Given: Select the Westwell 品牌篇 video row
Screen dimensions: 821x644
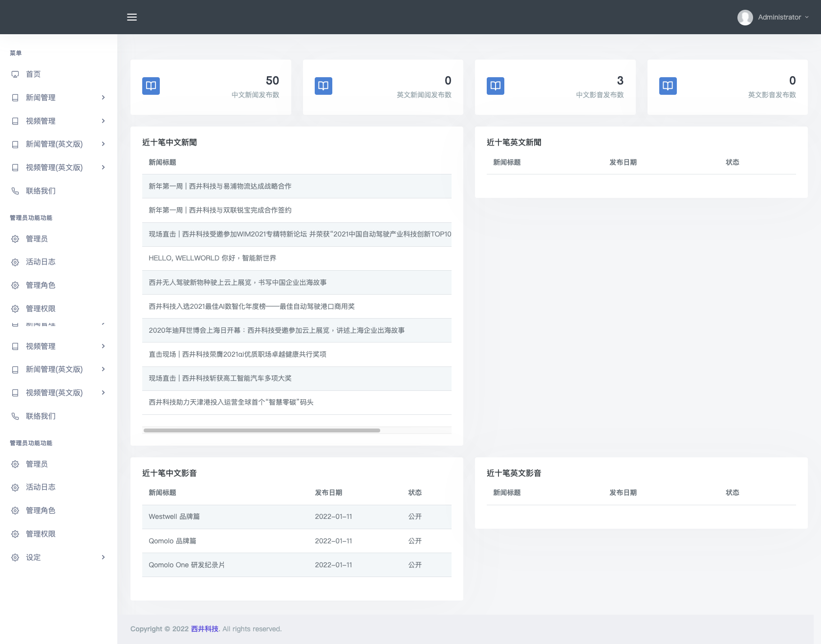Looking at the screenshot, I should pyautogui.click(x=174, y=517).
